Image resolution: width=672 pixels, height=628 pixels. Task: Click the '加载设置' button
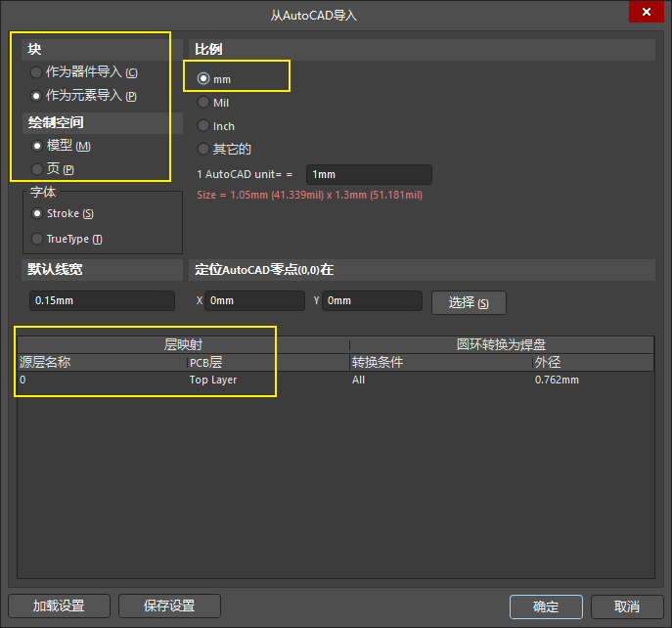(x=59, y=606)
